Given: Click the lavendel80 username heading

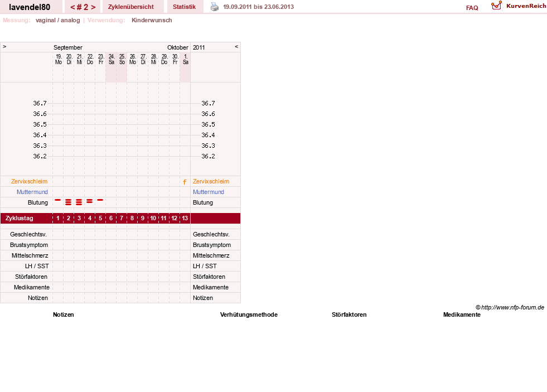Looking at the screenshot, I should click(30, 7).
